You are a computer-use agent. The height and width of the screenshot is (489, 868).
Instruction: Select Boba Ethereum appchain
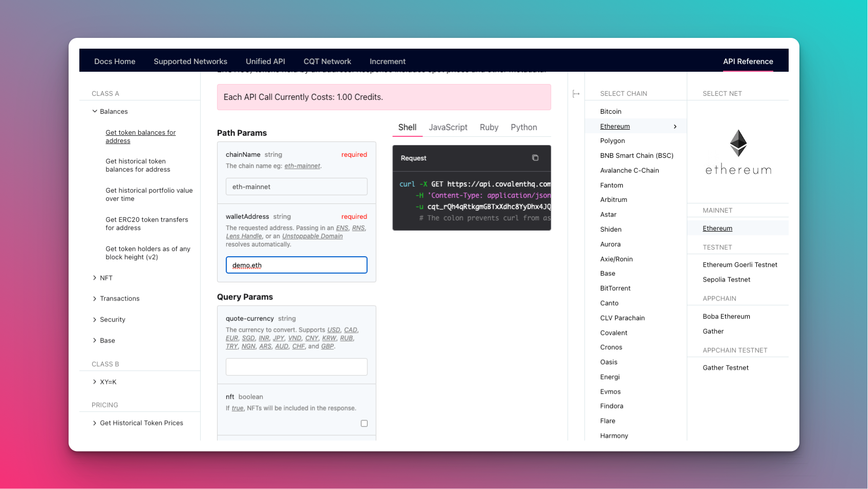pyautogui.click(x=726, y=317)
